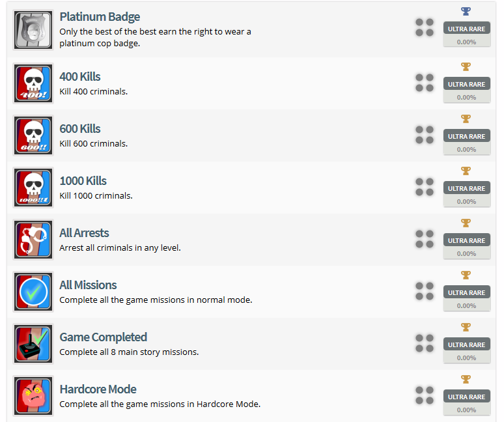Click the blue platinum trophy cup icon
The height and width of the screenshot is (422, 504).
[x=466, y=12]
